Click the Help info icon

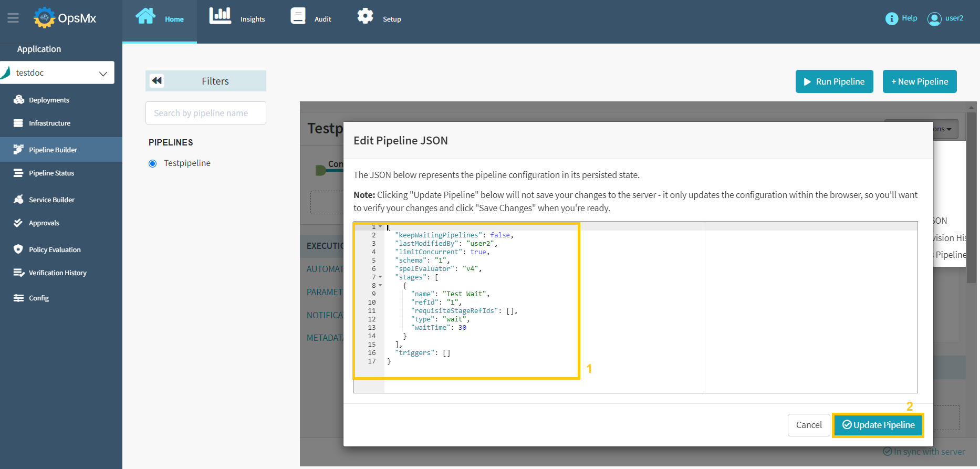[x=891, y=19]
